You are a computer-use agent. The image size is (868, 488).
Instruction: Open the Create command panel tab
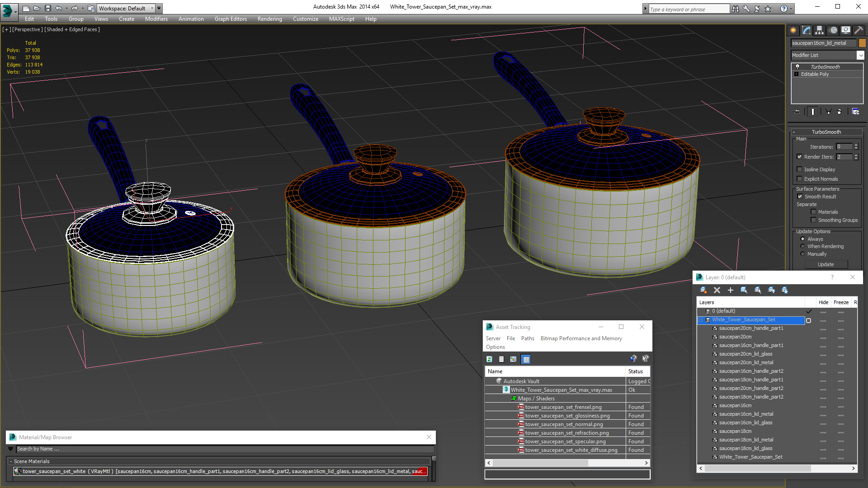[793, 30]
